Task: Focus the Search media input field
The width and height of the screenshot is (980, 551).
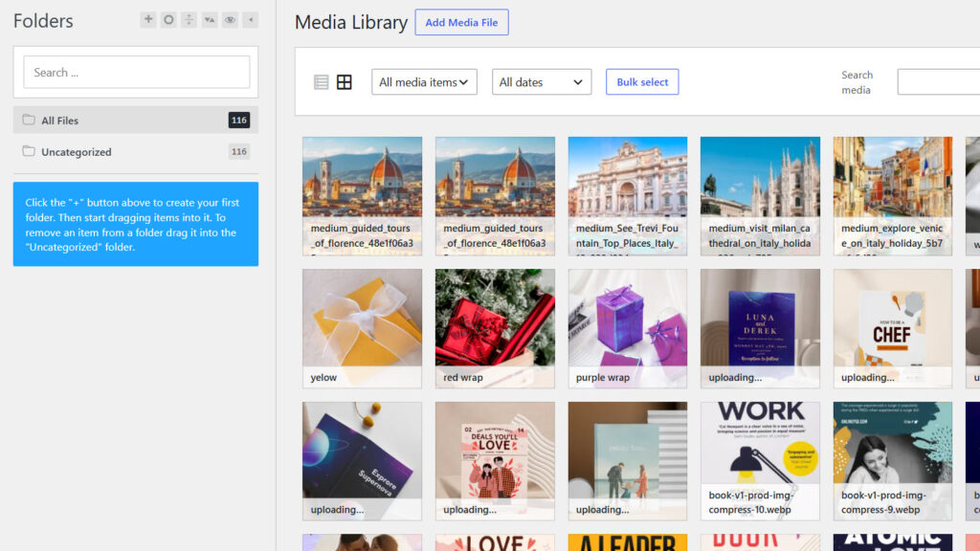Action: tap(939, 82)
